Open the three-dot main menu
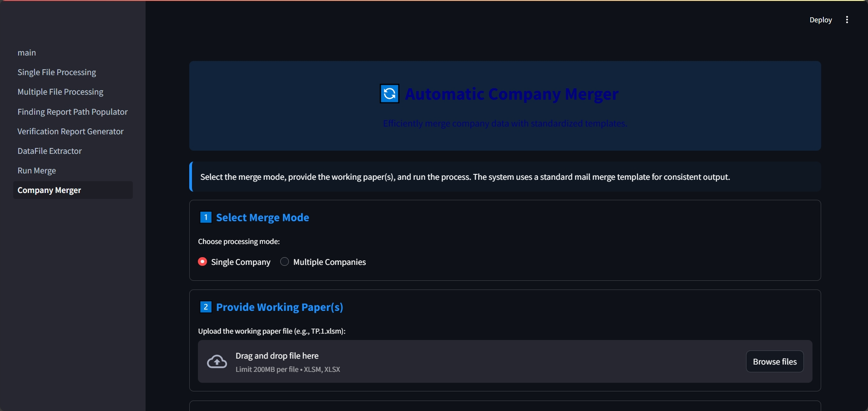The height and width of the screenshot is (411, 868). tap(847, 20)
